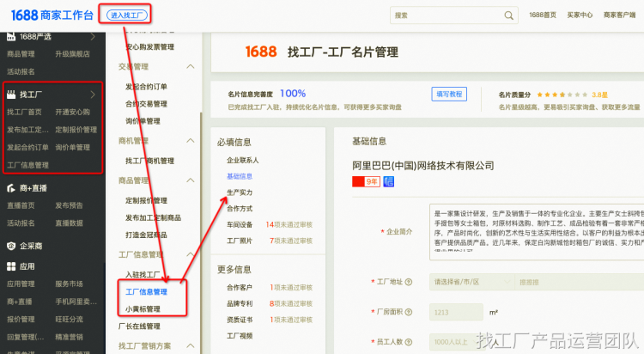Click the 1688严选 sidebar icon
The image size is (644, 354).
pos(11,37)
